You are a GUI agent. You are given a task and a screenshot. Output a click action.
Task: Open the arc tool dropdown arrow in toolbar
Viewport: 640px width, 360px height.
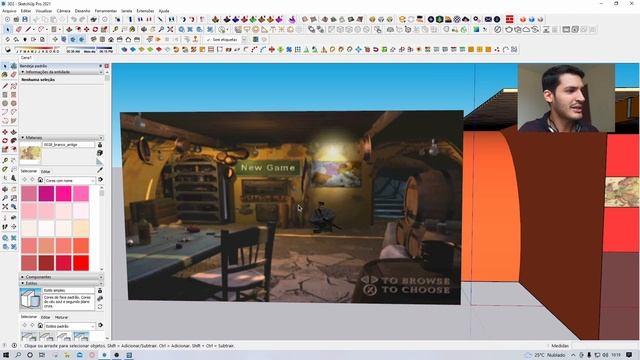coord(47,29)
